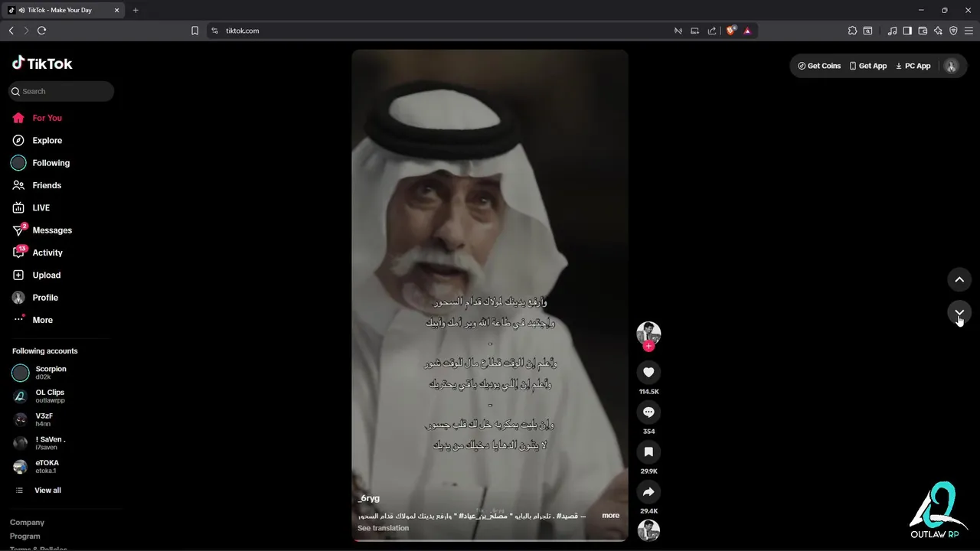The width and height of the screenshot is (980, 551).
Task: Click See translation under the caption
Action: 383,528
